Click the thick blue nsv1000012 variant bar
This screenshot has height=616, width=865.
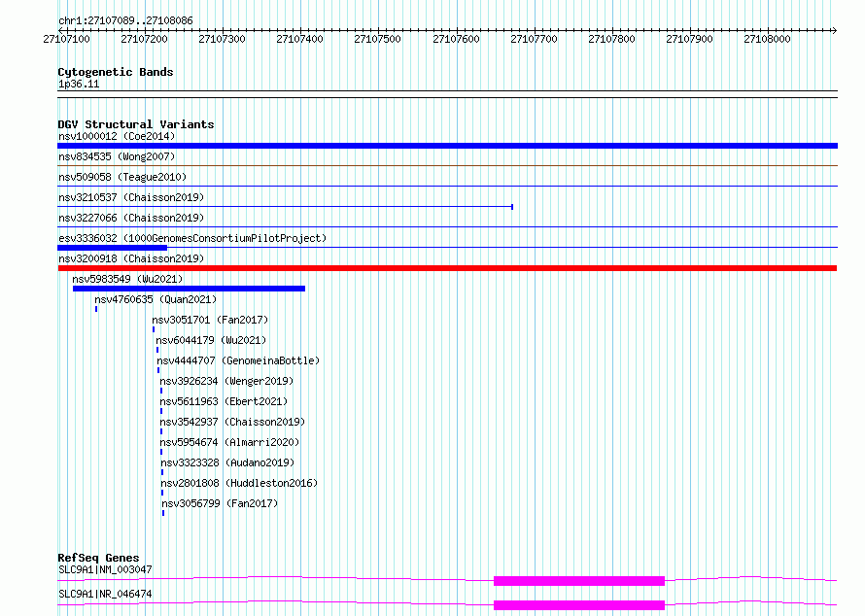447,146
